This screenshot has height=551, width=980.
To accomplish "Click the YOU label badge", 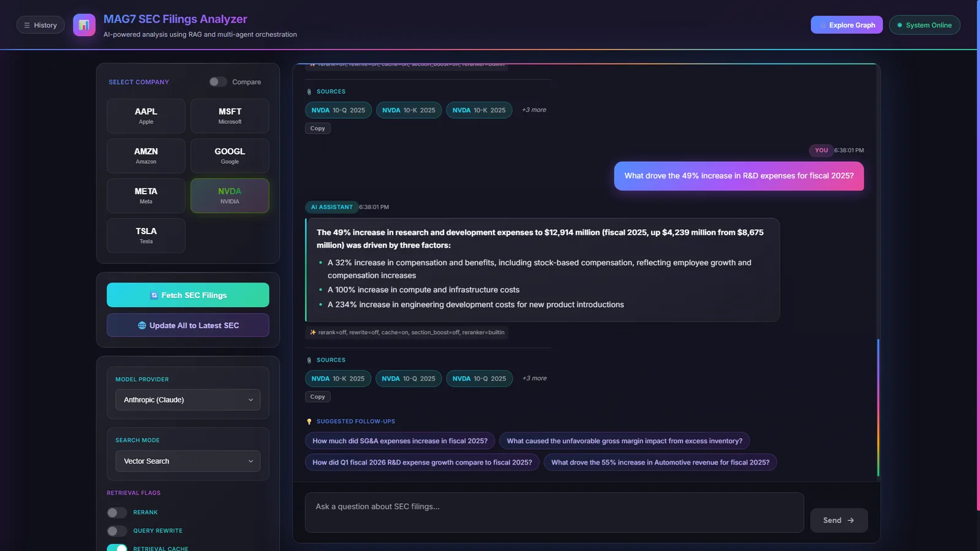I will click(x=821, y=150).
